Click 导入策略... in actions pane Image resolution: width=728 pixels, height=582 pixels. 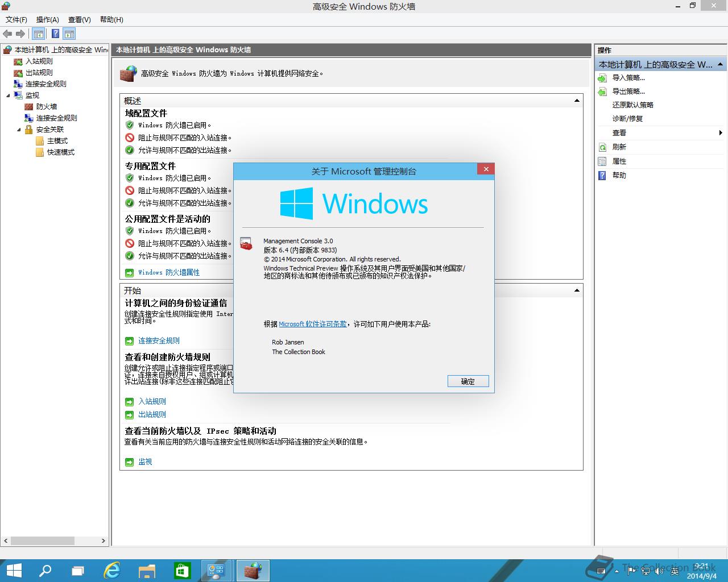pyautogui.click(x=628, y=78)
